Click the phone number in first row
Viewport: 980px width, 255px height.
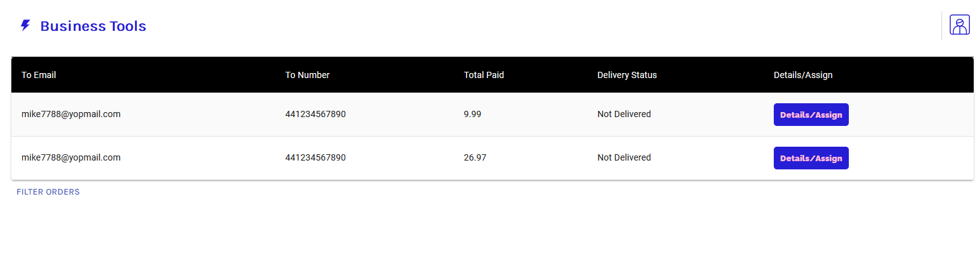tap(315, 114)
